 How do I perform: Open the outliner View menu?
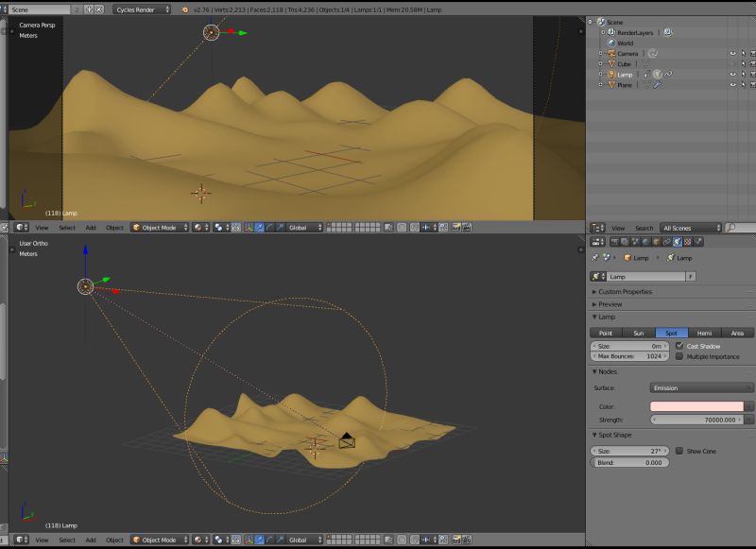[618, 228]
